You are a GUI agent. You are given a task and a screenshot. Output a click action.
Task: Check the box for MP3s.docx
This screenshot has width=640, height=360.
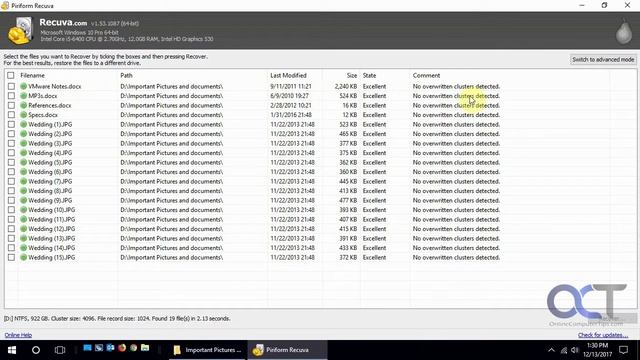coord(11,96)
